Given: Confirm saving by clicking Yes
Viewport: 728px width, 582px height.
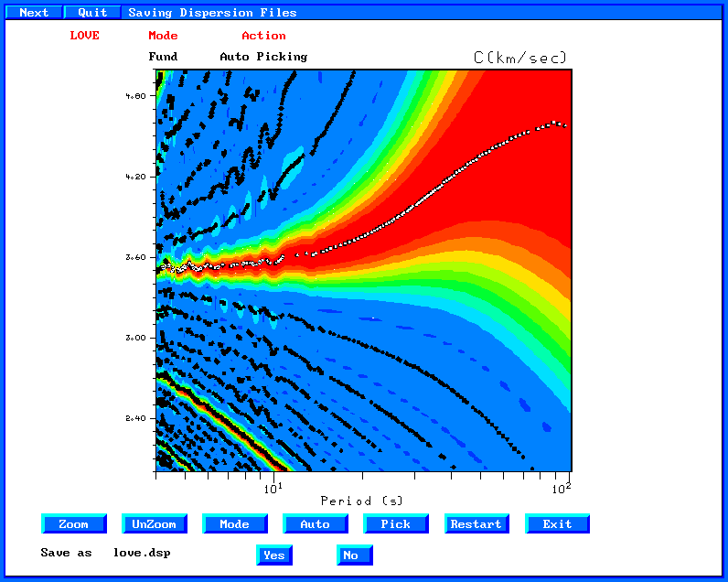Looking at the screenshot, I should coord(274,555).
